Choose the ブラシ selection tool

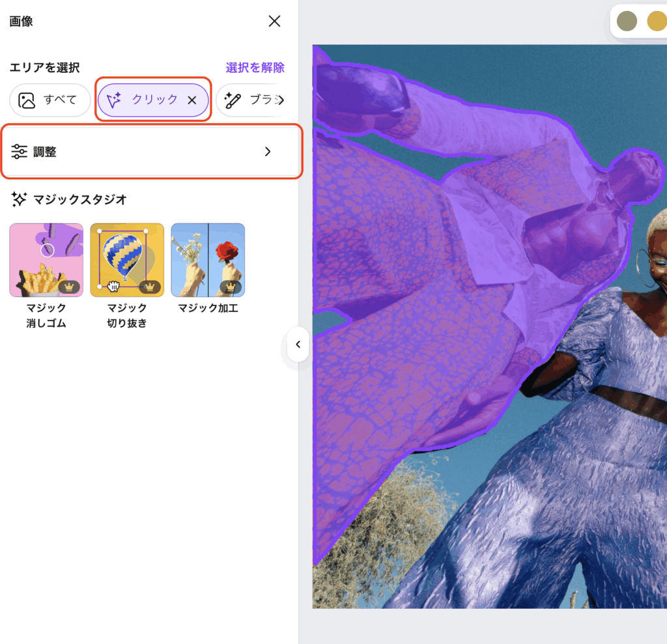click(x=251, y=100)
